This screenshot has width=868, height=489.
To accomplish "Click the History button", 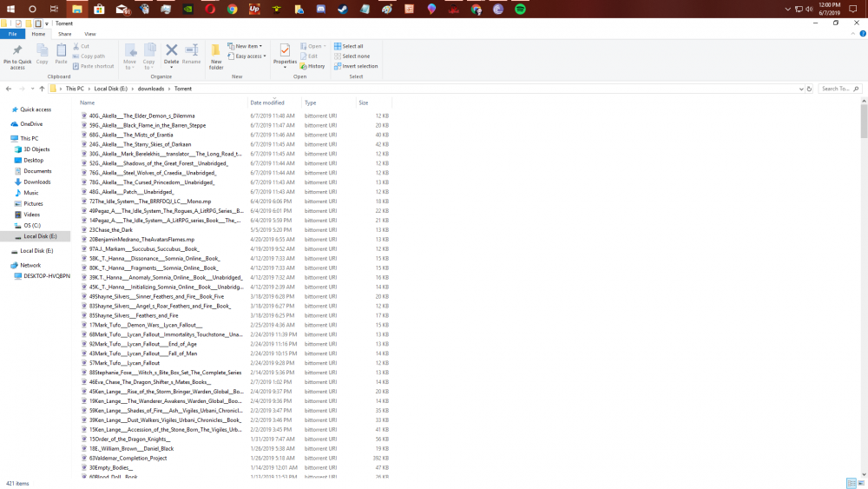I will 312,67.
